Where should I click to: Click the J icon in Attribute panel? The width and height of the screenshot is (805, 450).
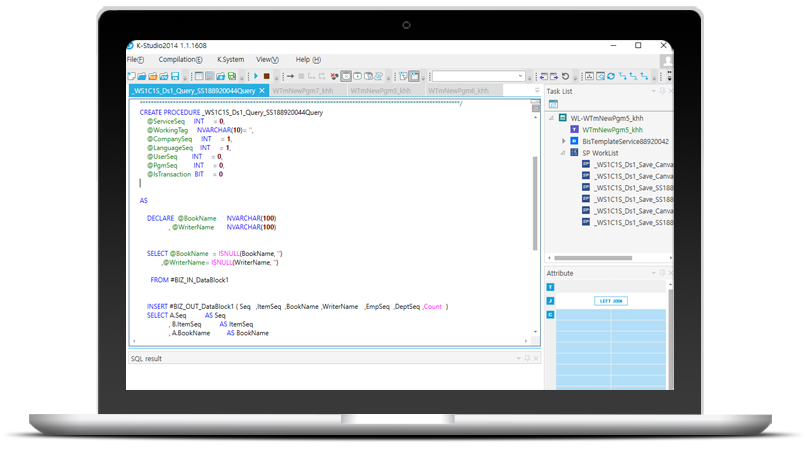(550, 300)
